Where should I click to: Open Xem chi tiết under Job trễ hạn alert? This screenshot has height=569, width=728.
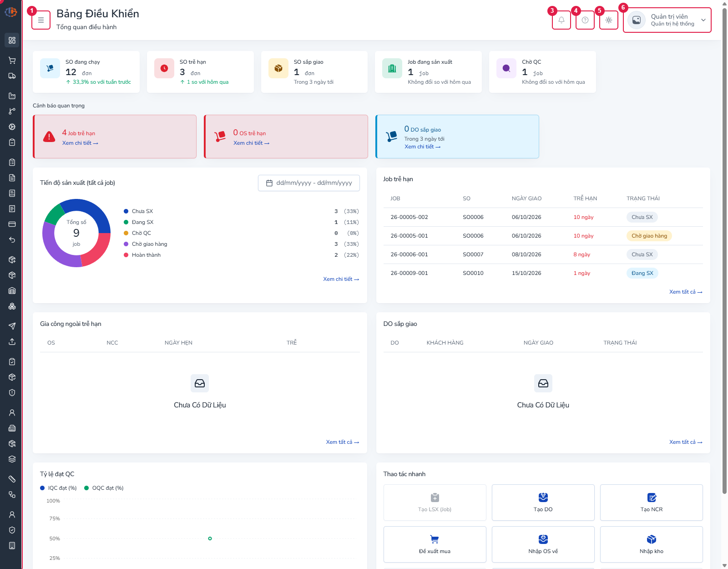tap(80, 143)
